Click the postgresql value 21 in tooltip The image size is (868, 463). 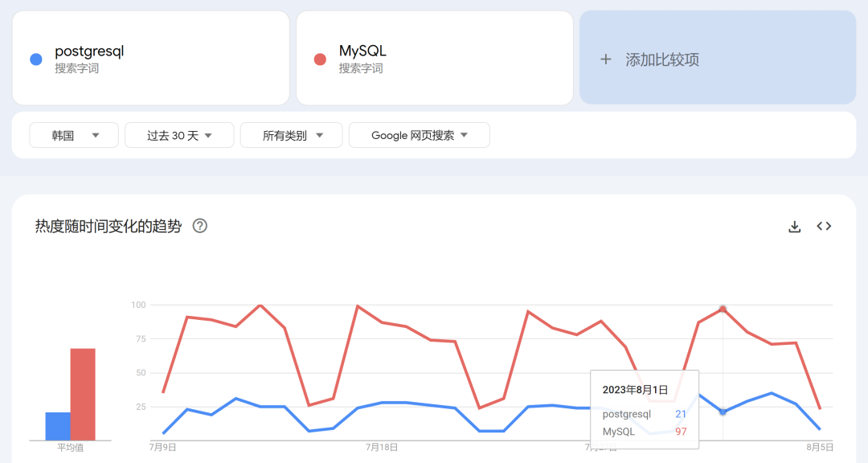click(681, 414)
